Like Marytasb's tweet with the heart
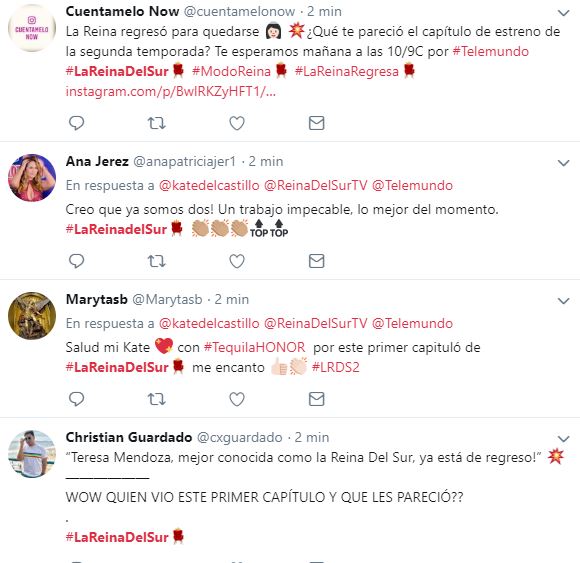This screenshot has width=580, height=563. click(237, 399)
